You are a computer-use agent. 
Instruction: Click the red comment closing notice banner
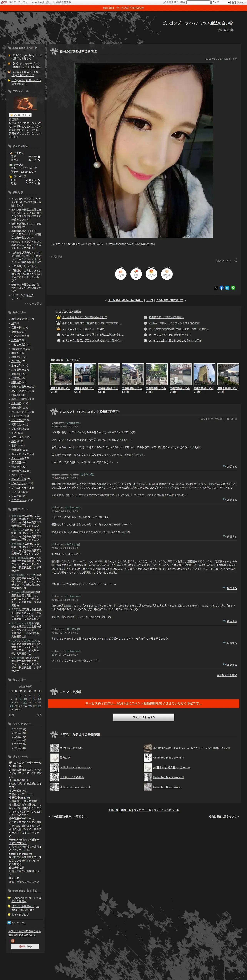pos(144,703)
